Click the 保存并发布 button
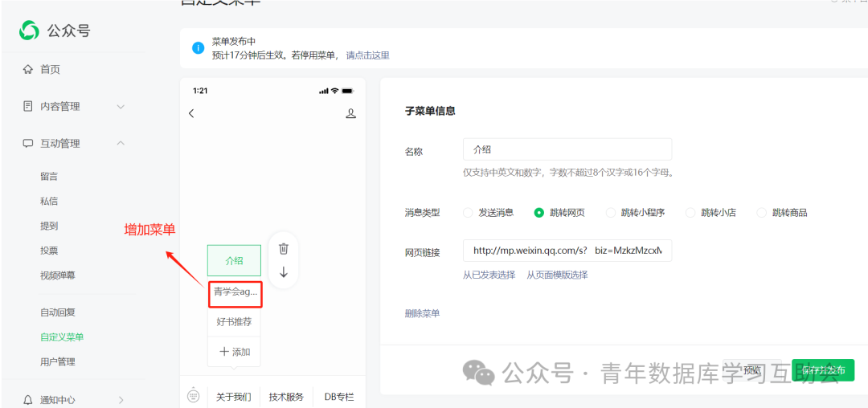 tap(823, 370)
